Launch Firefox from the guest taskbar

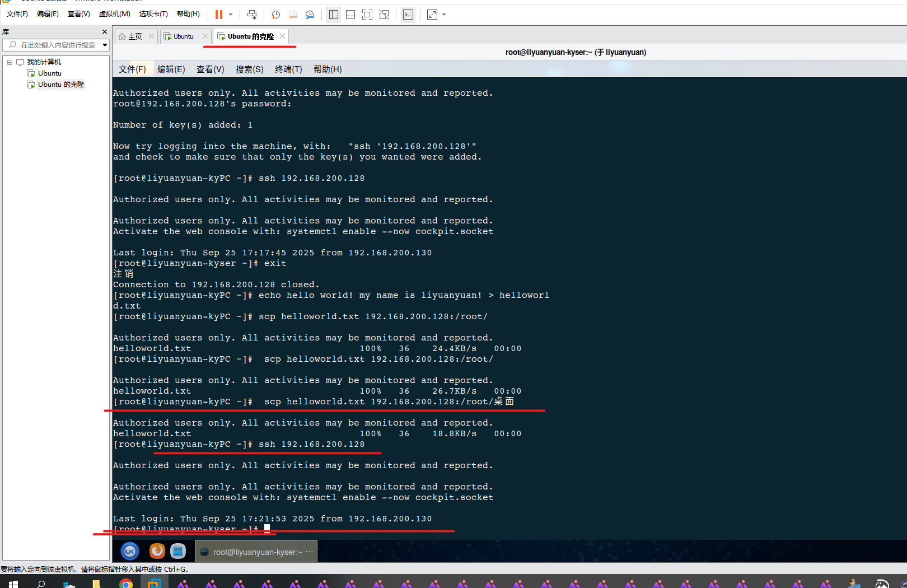click(x=157, y=552)
